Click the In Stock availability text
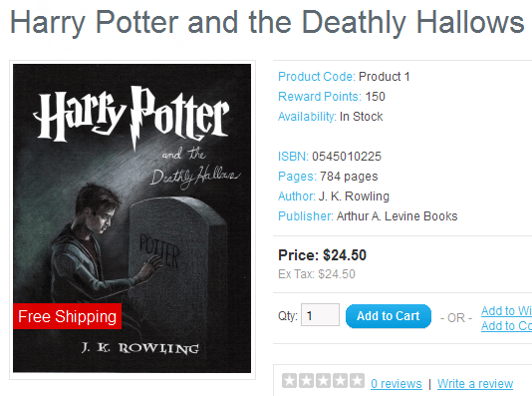 (361, 117)
